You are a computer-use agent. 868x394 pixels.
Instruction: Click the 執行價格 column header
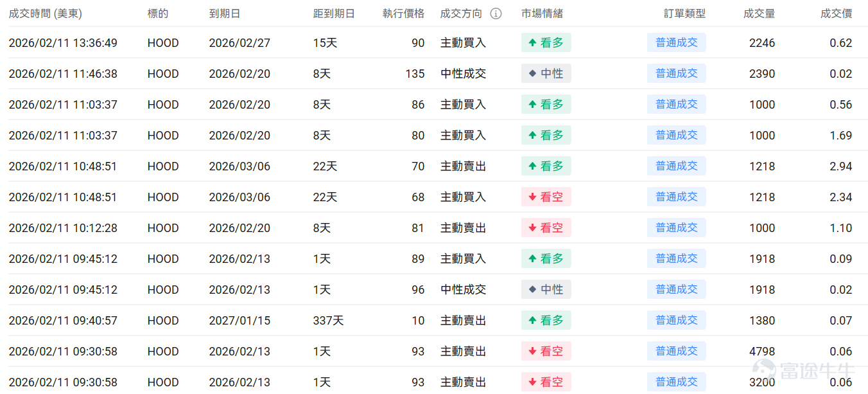coord(404,13)
